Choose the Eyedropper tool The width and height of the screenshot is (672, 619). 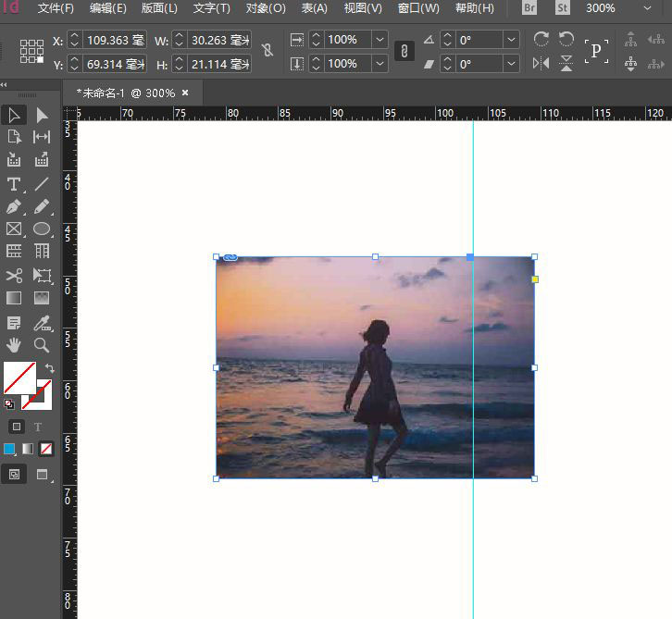point(42,322)
